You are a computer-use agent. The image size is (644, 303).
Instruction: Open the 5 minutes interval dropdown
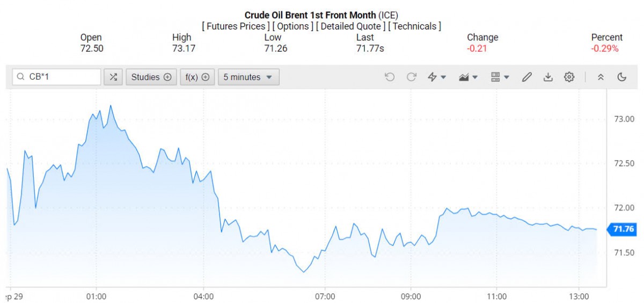tap(248, 77)
